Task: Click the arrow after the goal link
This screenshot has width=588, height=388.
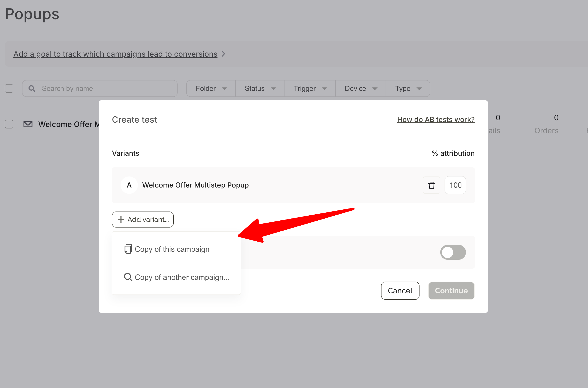Action: point(223,54)
